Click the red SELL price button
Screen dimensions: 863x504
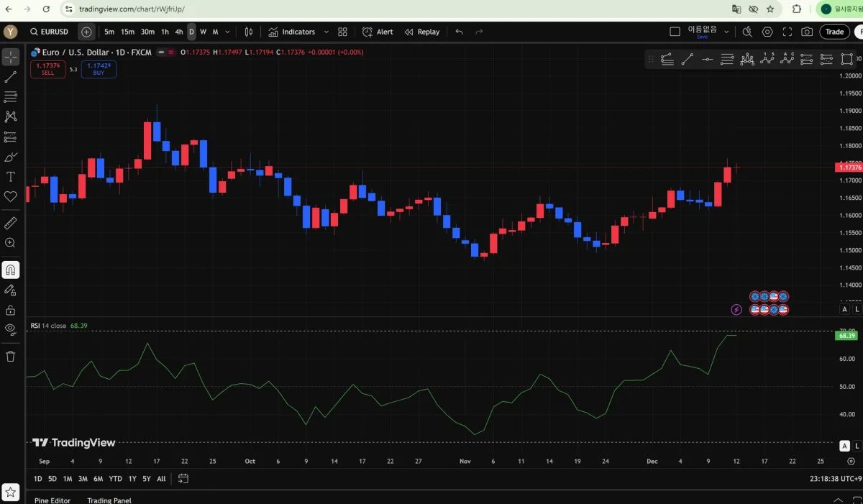click(x=47, y=69)
